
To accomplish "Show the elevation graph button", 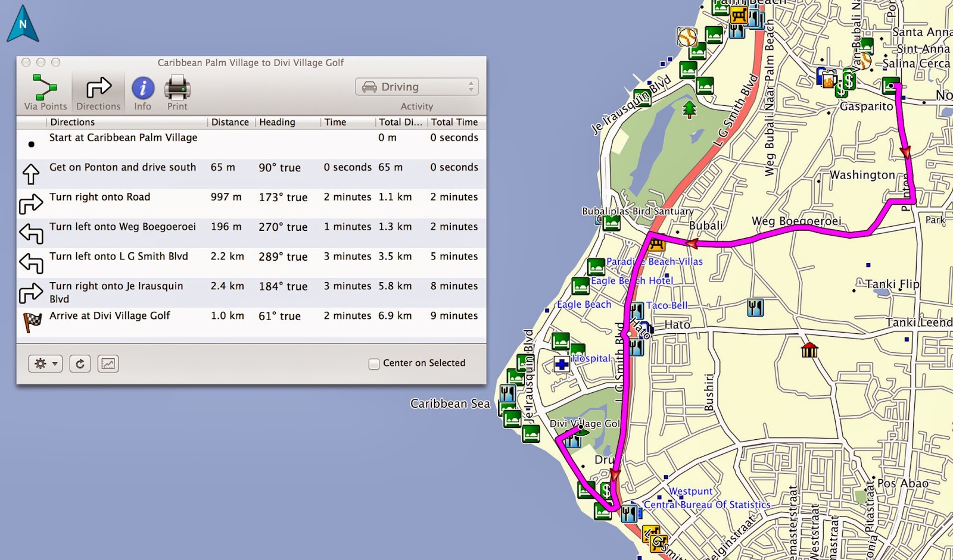I will (x=108, y=364).
